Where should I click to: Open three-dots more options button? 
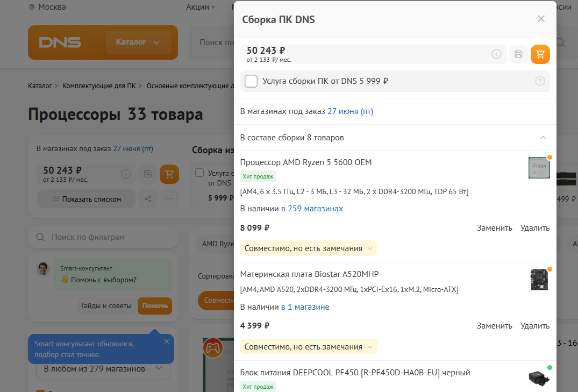(x=169, y=199)
